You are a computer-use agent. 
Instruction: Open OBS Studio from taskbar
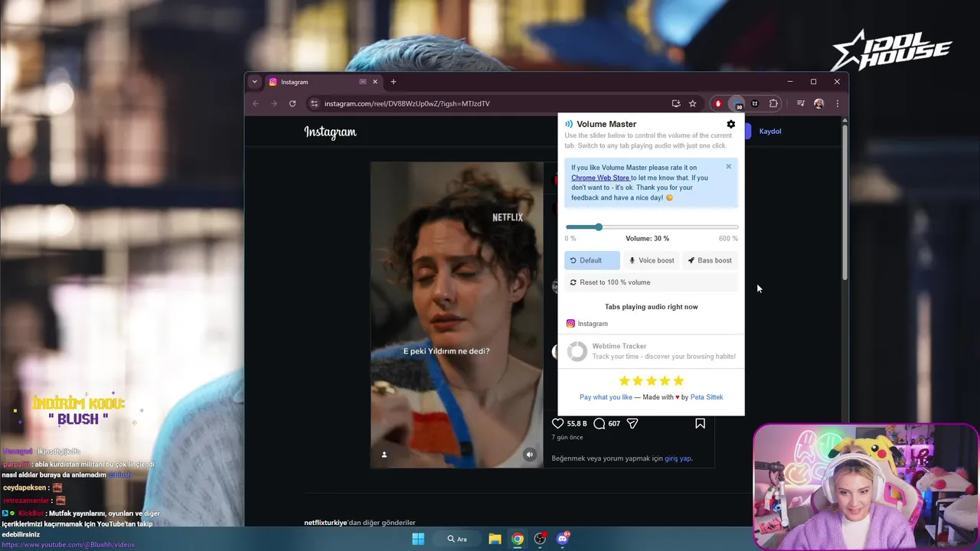(540, 539)
